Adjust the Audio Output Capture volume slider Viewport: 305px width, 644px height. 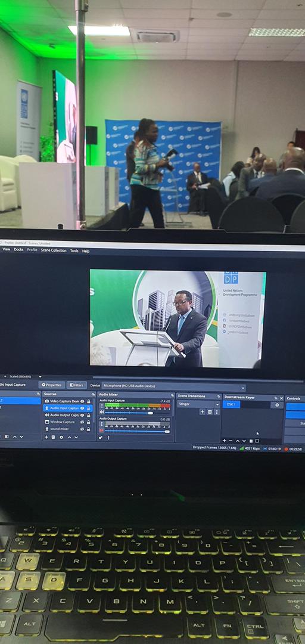coord(138,431)
